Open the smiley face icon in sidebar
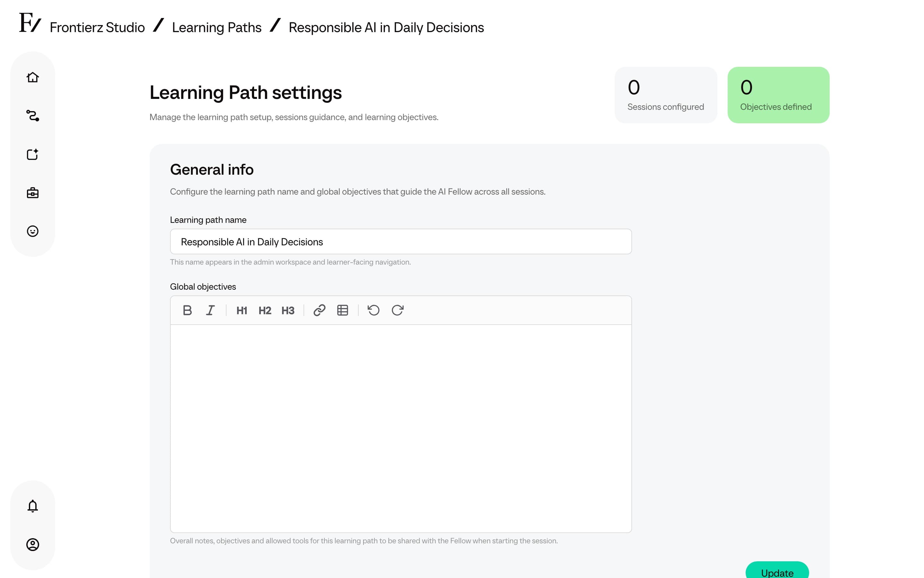The width and height of the screenshot is (924, 578). [x=32, y=231]
